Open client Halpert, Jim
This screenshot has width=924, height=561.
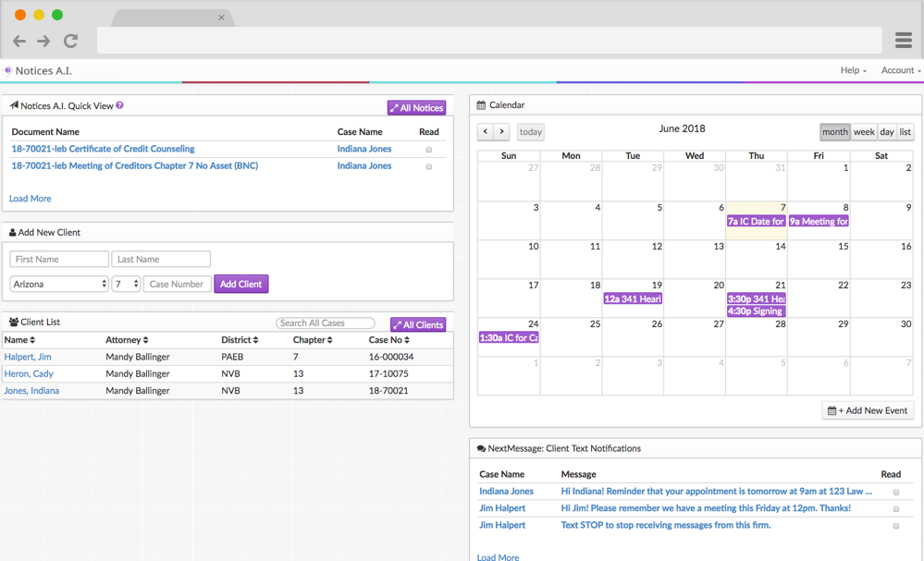coord(28,357)
